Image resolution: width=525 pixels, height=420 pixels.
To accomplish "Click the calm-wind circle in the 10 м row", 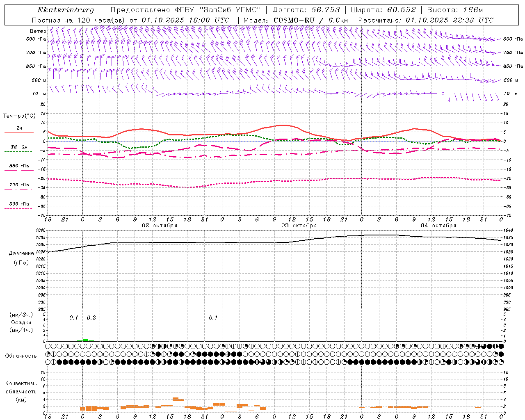I will 443,94.
